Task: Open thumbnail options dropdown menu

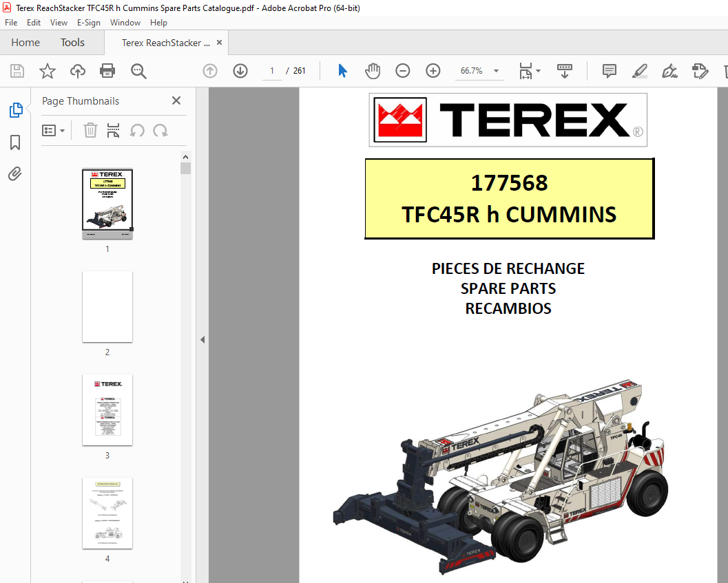Action: coord(53,130)
